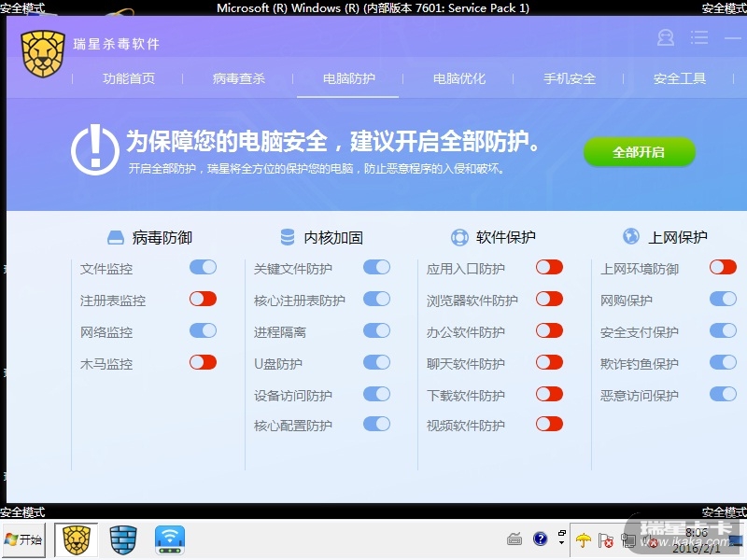Click the green 全部开启 button
747x560 pixels.
[639, 152]
